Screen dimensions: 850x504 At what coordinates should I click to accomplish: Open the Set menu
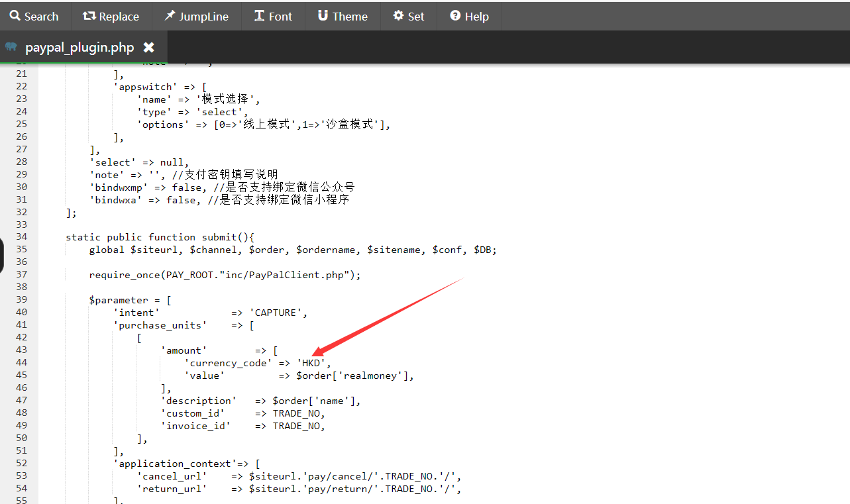pos(409,17)
